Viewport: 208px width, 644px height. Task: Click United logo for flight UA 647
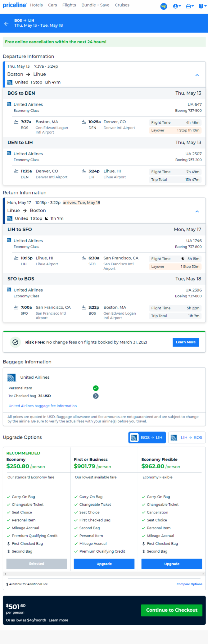(9, 104)
